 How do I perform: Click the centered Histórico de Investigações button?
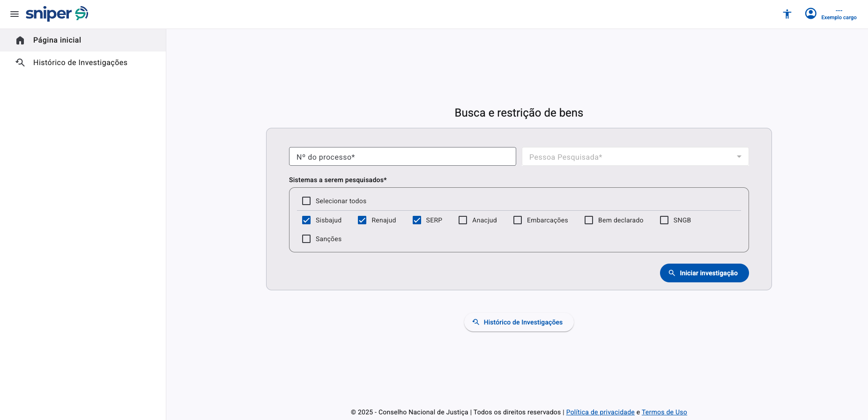[x=519, y=322]
